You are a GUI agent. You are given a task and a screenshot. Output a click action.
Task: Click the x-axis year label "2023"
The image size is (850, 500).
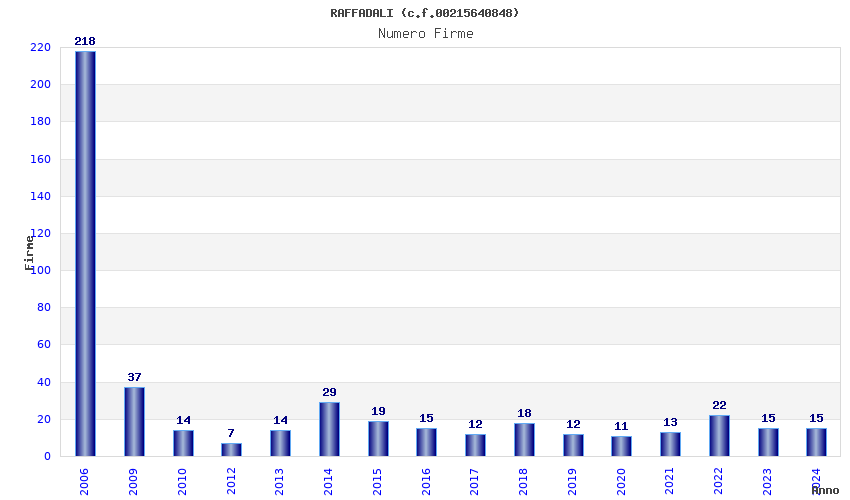(x=767, y=482)
